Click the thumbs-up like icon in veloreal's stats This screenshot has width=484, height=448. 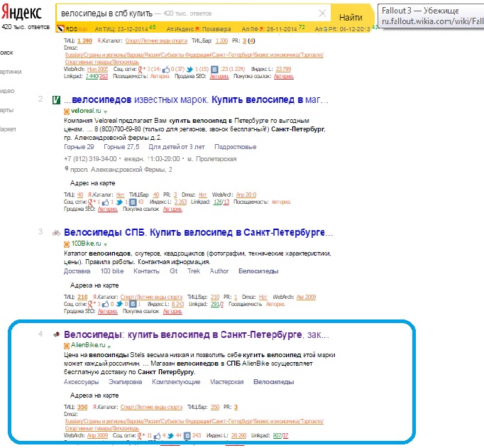coord(105,202)
